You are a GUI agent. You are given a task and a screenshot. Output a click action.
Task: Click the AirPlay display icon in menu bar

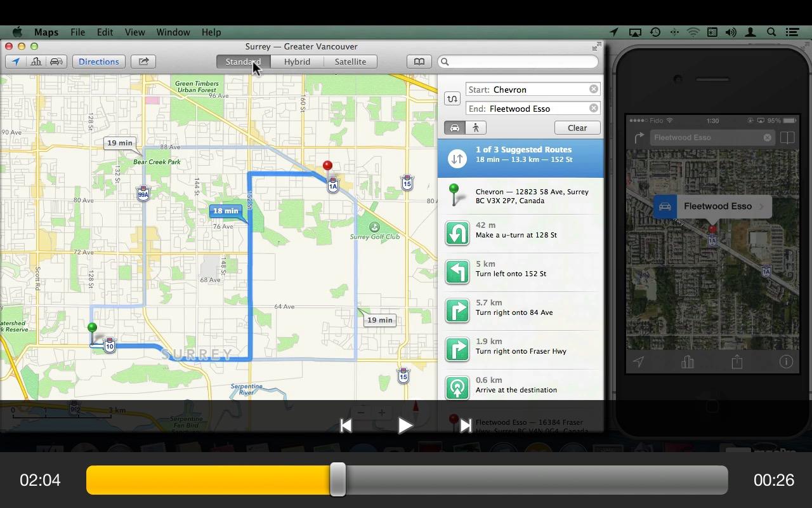point(635,32)
